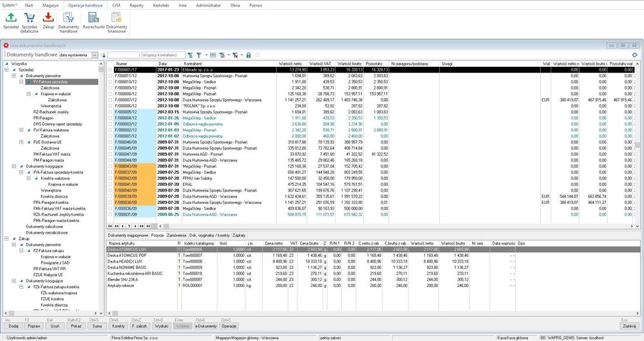
Task: Click the red icon in window title bar
Action: [x=6, y=46]
